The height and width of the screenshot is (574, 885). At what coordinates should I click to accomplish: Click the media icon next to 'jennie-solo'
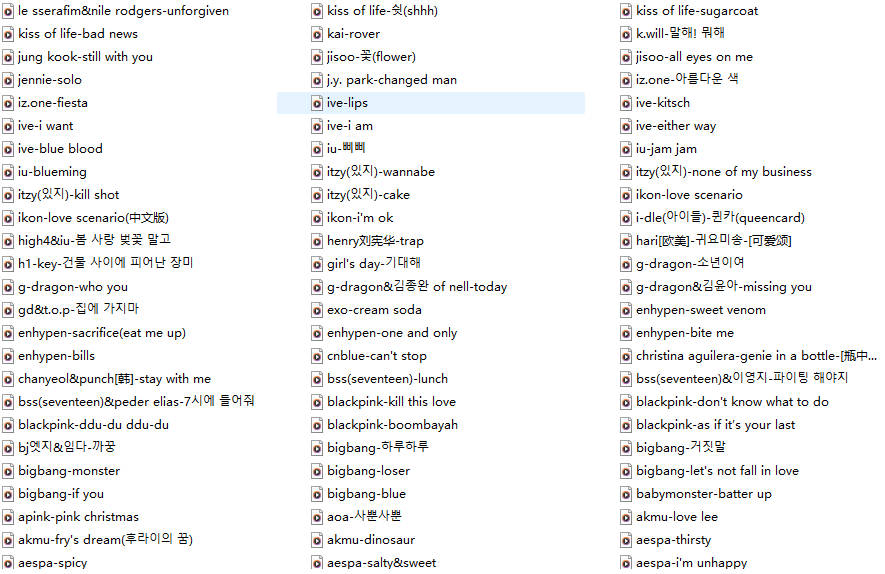point(8,80)
